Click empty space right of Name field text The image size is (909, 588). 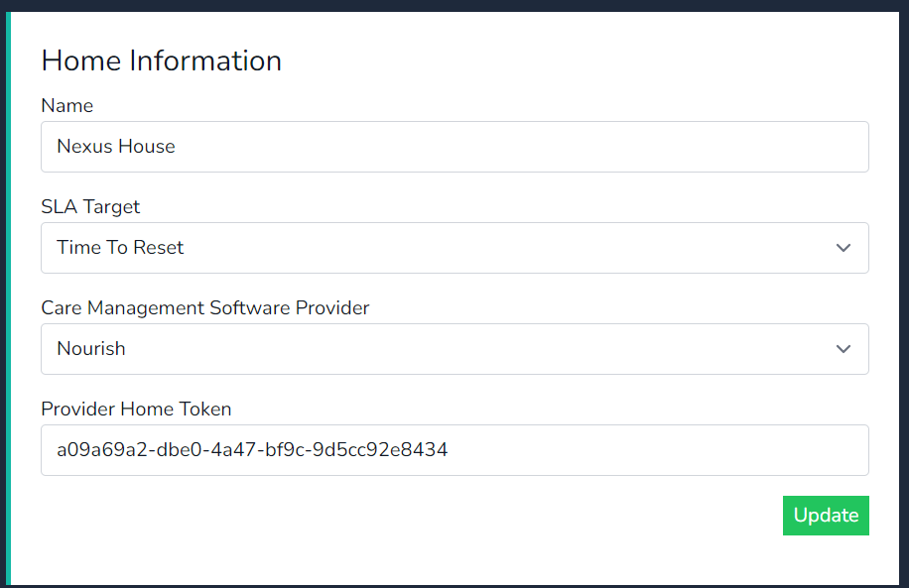(x=595, y=147)
